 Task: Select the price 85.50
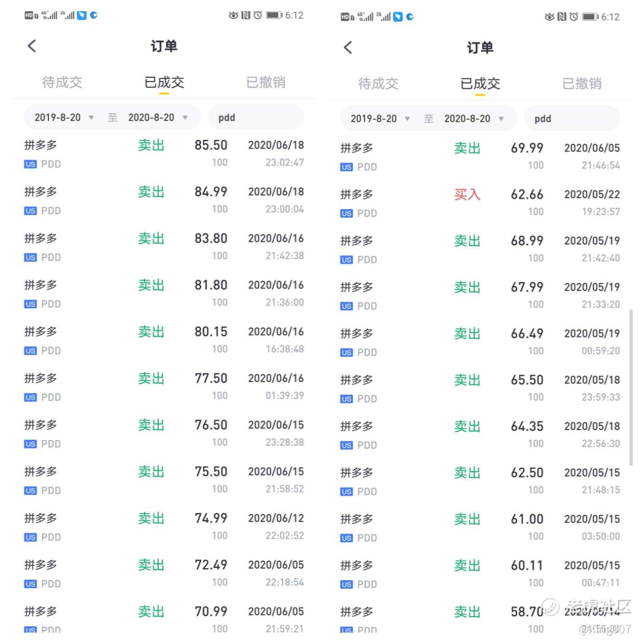211,145
